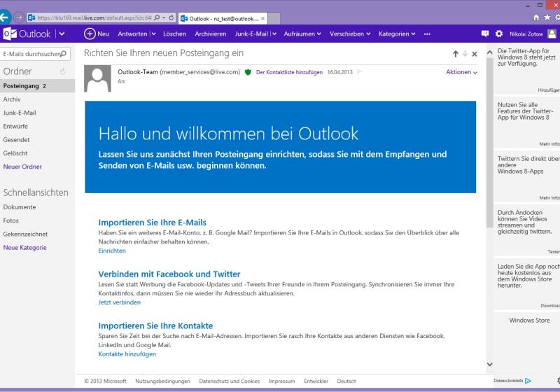
Task: Click the Neuer Ordner link
Action: [x=22, y=167]
